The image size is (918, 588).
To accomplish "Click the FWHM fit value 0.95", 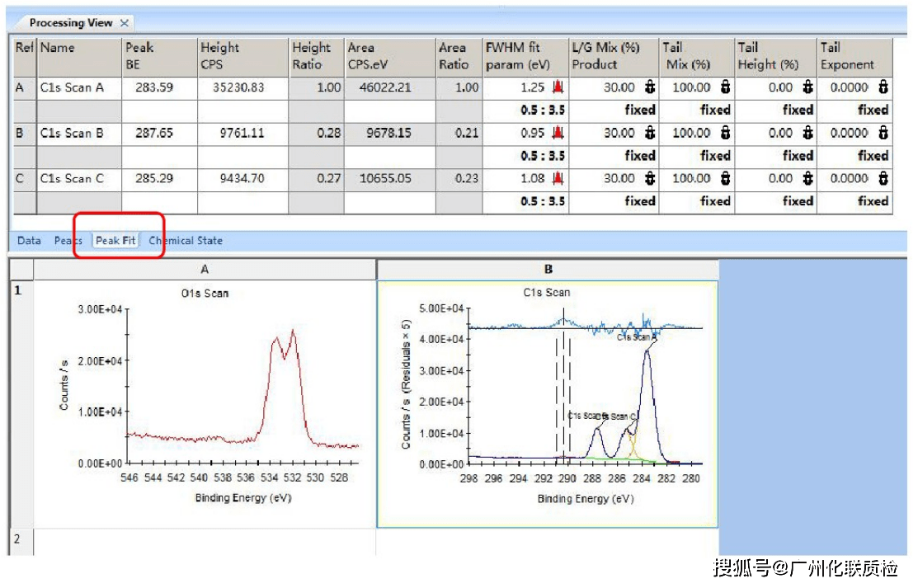I will [x=533, y=134].
